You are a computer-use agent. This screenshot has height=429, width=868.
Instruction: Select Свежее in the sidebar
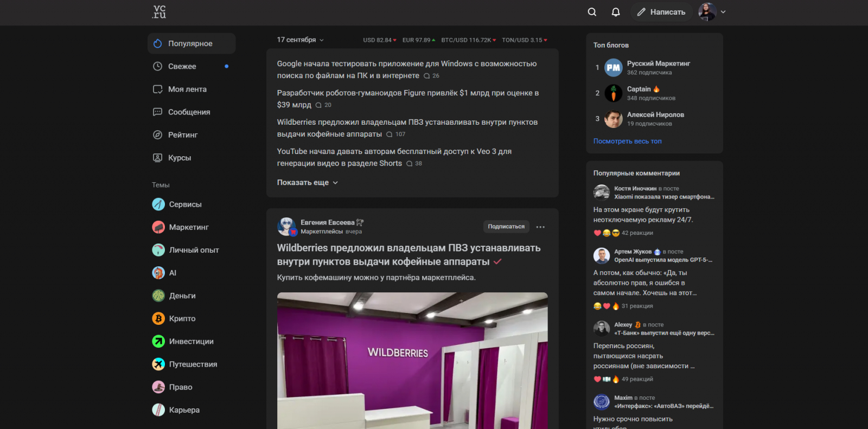tap(192, 66)
